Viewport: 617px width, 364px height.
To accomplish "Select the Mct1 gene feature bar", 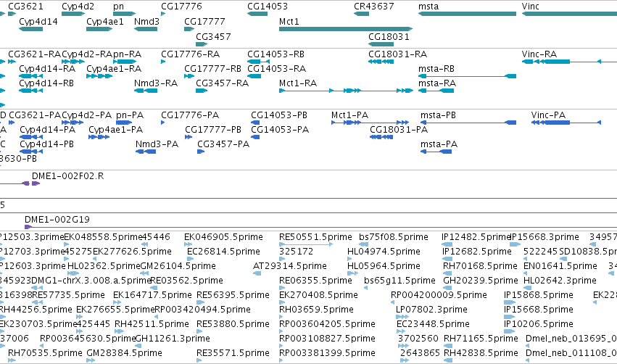I will coord(346,29).
